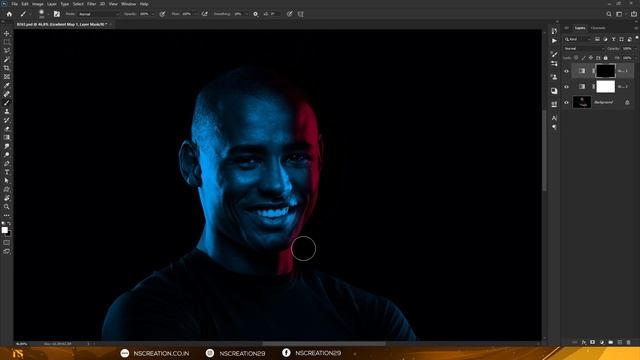640x360 pixels.
Task: Click the background color swatch
Action: pos(9,233)
